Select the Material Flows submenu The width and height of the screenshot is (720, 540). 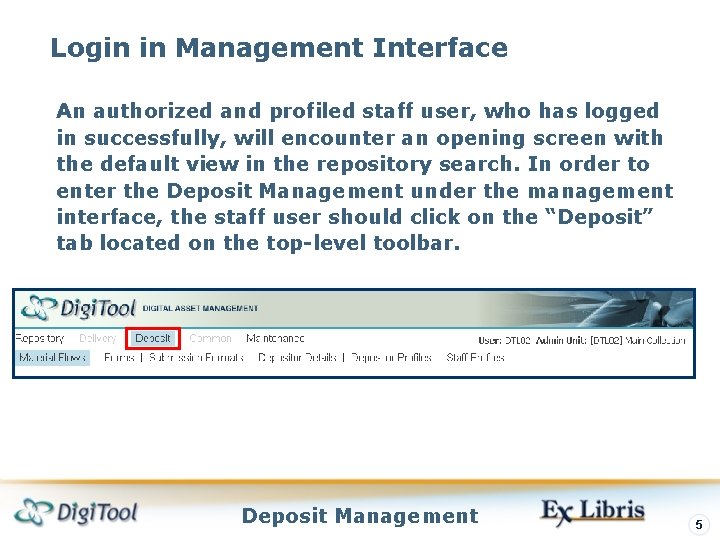pos(53,357)
